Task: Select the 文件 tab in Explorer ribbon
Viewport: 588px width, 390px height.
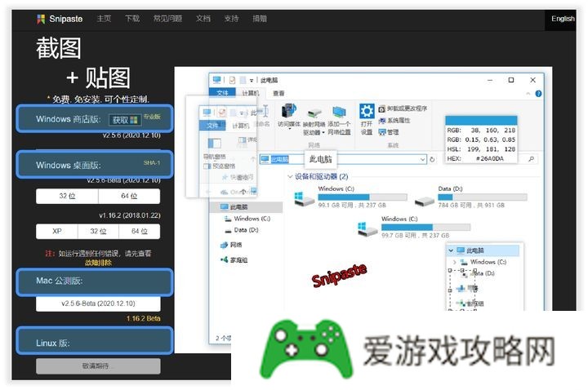Action: (222, 93)
